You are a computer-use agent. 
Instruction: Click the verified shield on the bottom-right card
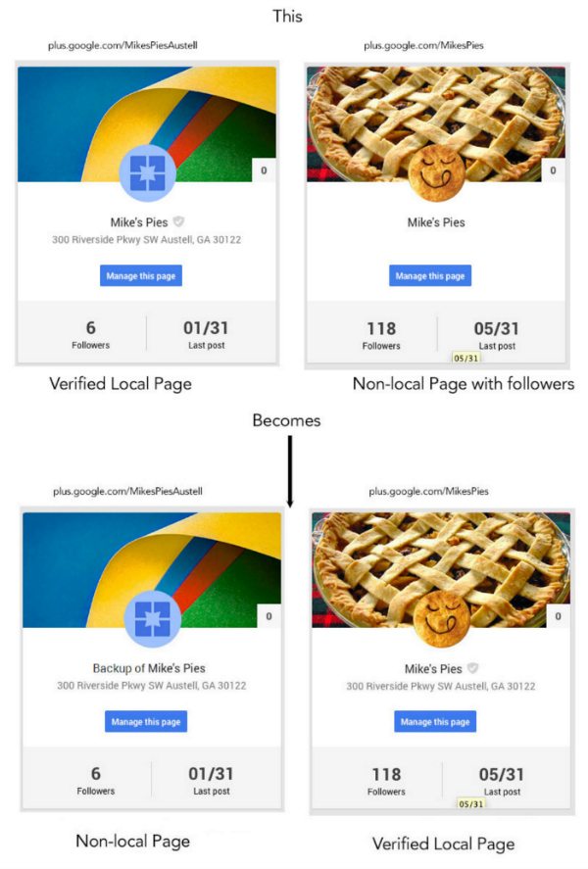472,668
